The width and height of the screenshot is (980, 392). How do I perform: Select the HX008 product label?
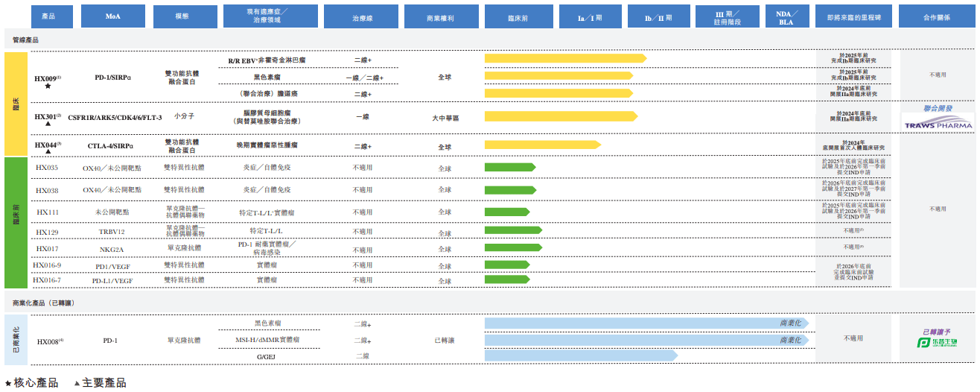pos(49,341)
